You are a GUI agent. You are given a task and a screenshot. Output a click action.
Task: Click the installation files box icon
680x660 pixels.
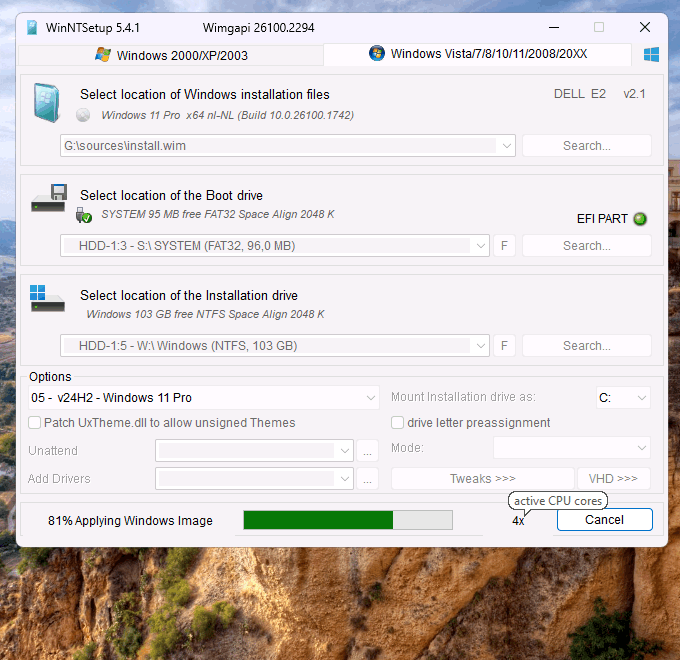coord(46,103)
